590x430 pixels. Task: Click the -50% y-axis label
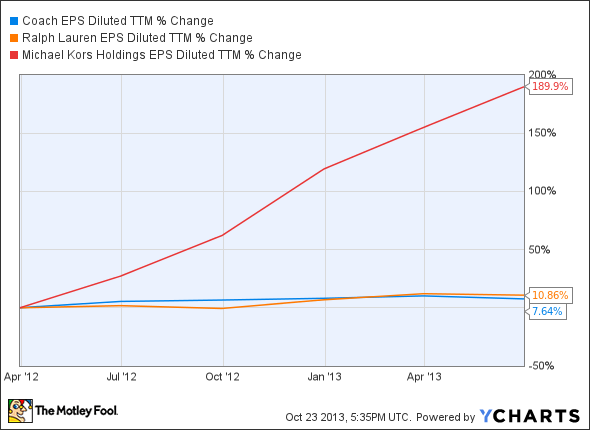(x=541, y=366)
